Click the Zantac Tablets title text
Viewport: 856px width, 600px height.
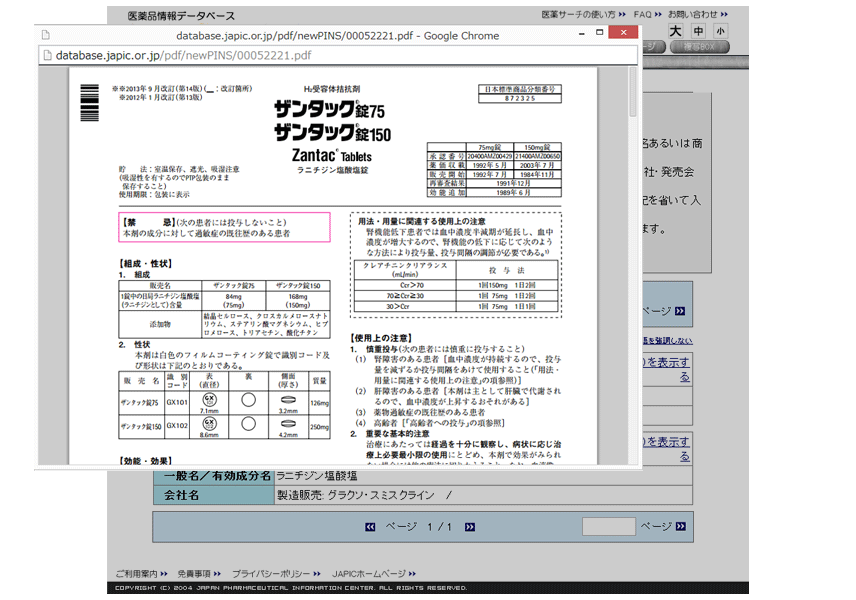click(x=331, y=156)
